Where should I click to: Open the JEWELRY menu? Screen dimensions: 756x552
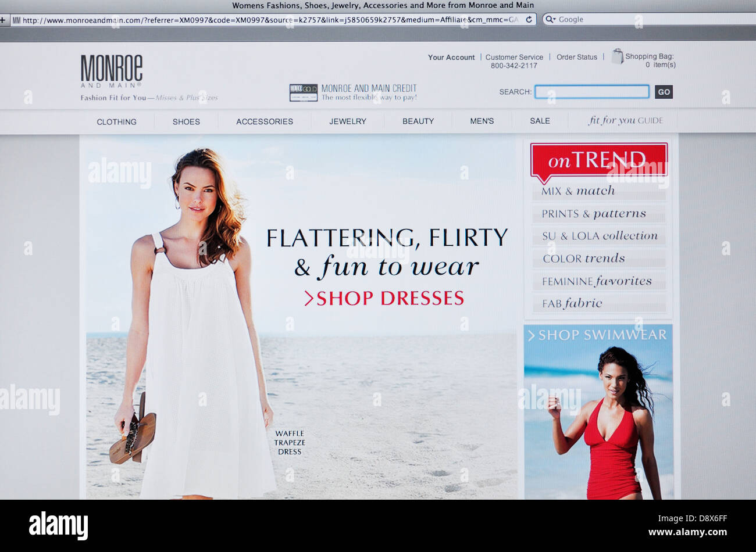tap(348, 121)
